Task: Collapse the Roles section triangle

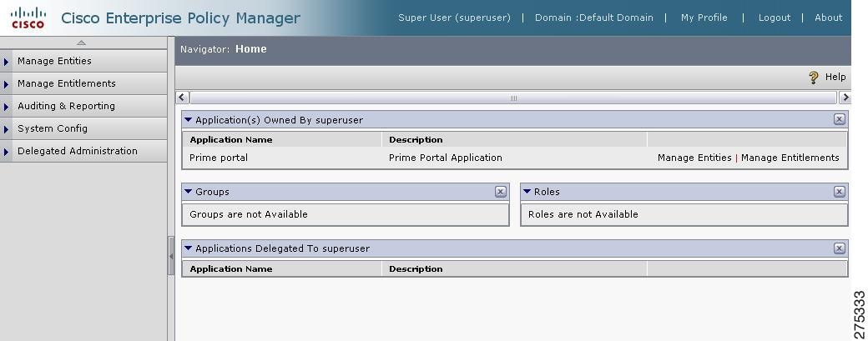Action: point(527,191)
